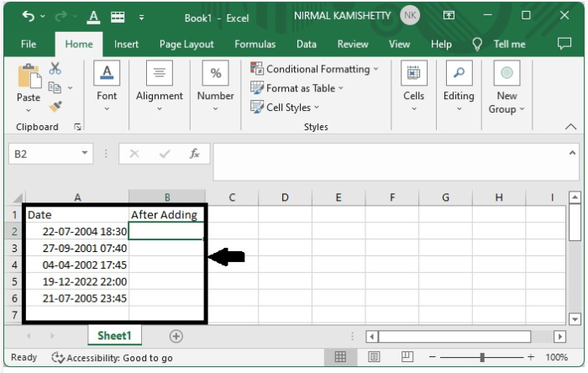Click the Borders table icon in title bar

pyautogui.click(x=118, y=18)
